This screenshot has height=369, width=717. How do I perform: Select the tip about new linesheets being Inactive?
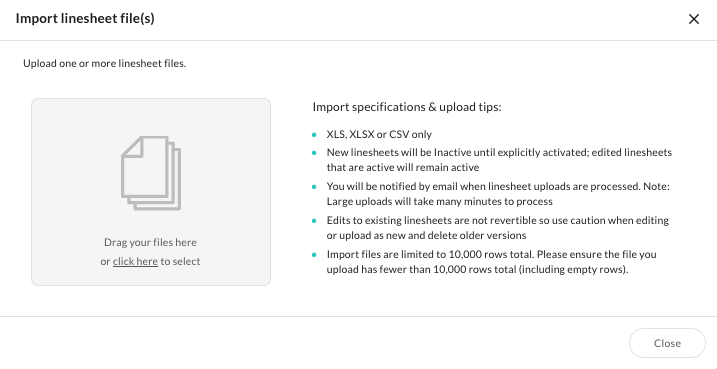[499, 160]
